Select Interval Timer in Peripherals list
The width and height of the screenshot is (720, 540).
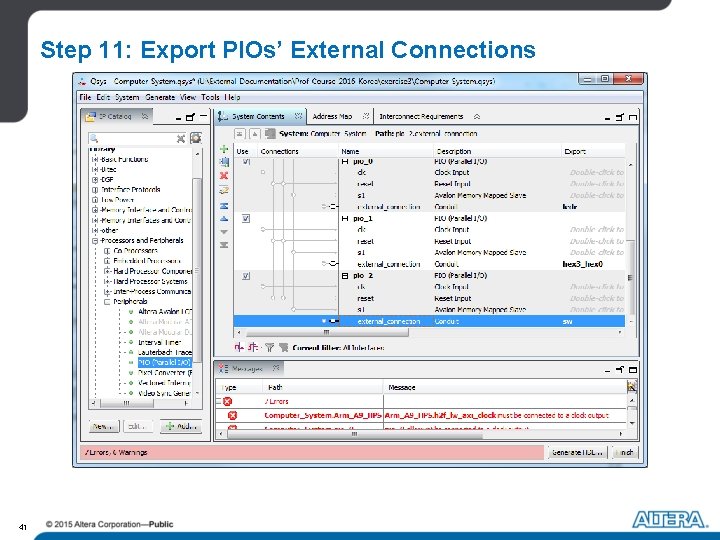click(160, 343)
